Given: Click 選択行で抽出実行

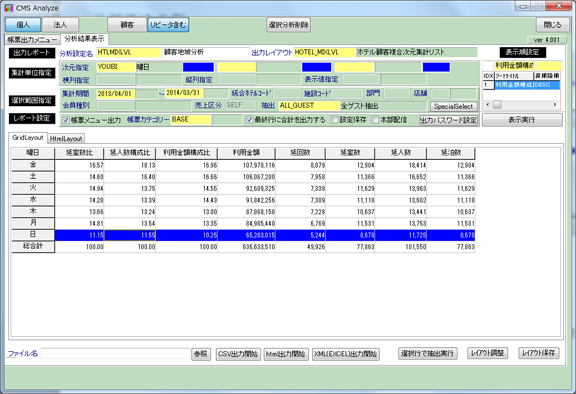Looking at the screenshot, I should (428, 353).
